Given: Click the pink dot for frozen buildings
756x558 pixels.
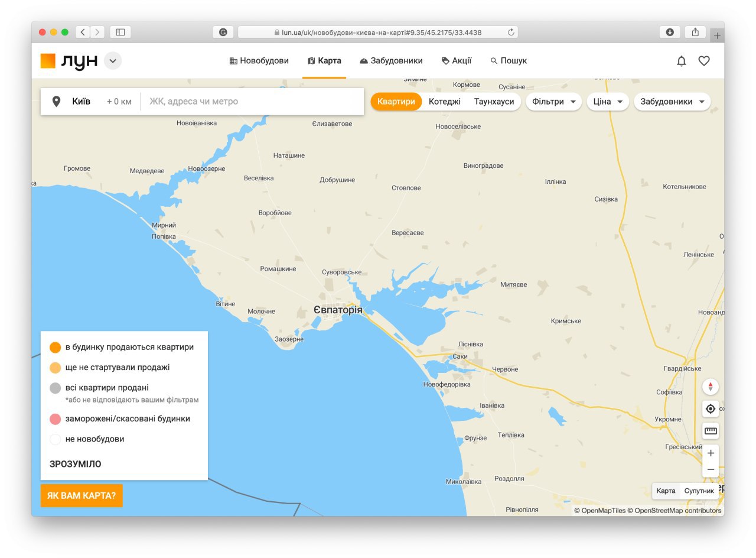Looking at the screenshot, I should pyautogui.click(x=55, y=419).
